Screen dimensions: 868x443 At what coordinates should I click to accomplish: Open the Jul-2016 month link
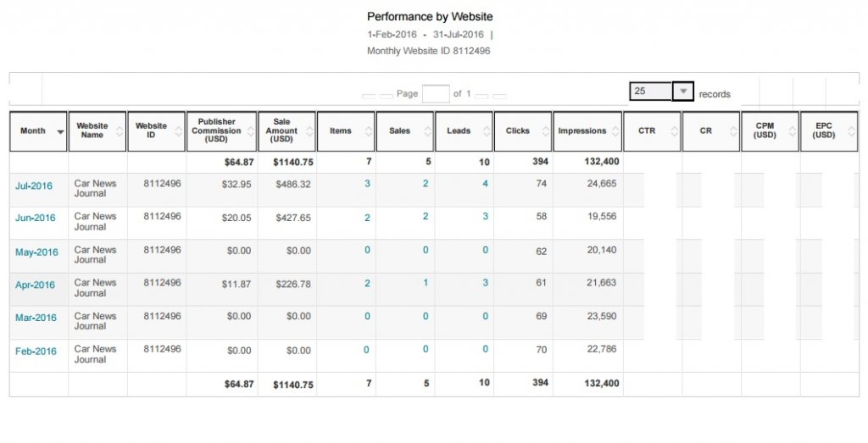[x=34, y=186]
